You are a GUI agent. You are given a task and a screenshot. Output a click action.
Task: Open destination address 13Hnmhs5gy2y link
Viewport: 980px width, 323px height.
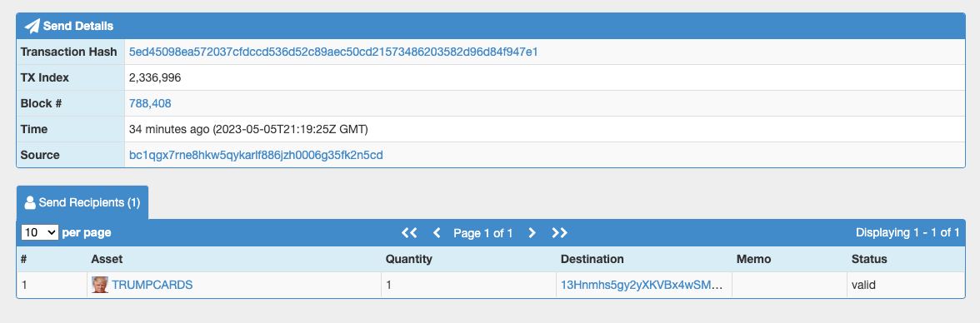[x=642, y=285]
